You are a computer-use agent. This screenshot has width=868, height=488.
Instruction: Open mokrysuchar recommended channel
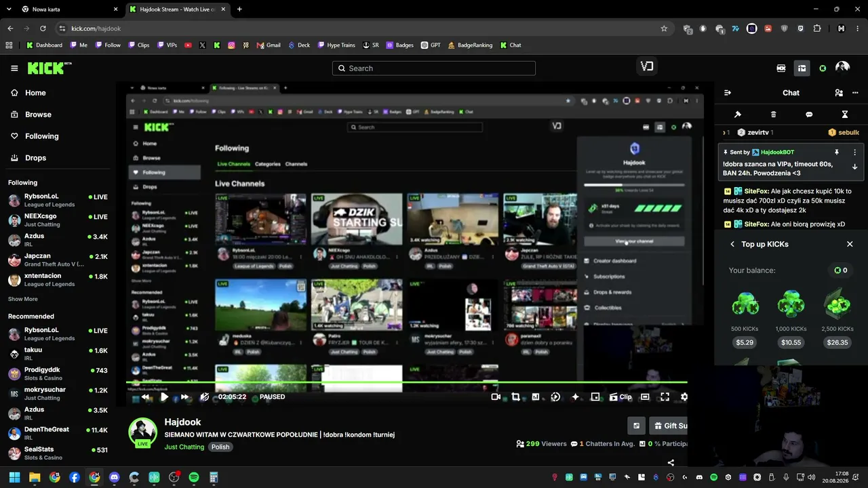click(58, 394)
